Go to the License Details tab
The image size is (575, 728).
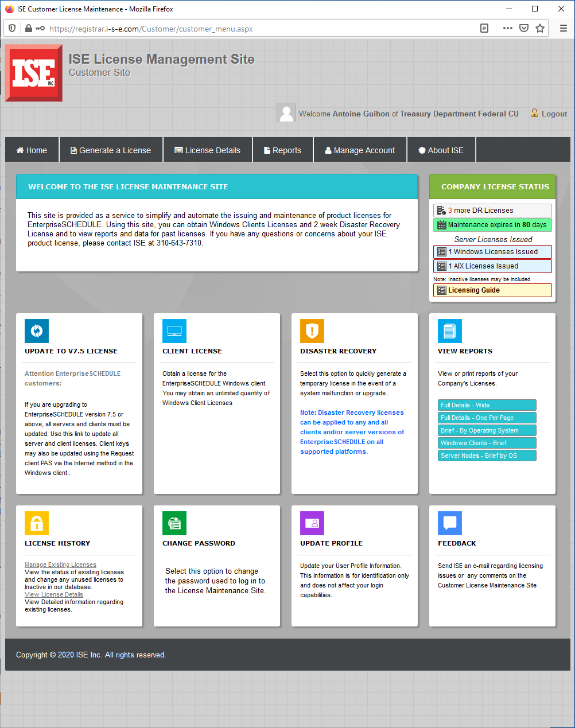[207, 150]
